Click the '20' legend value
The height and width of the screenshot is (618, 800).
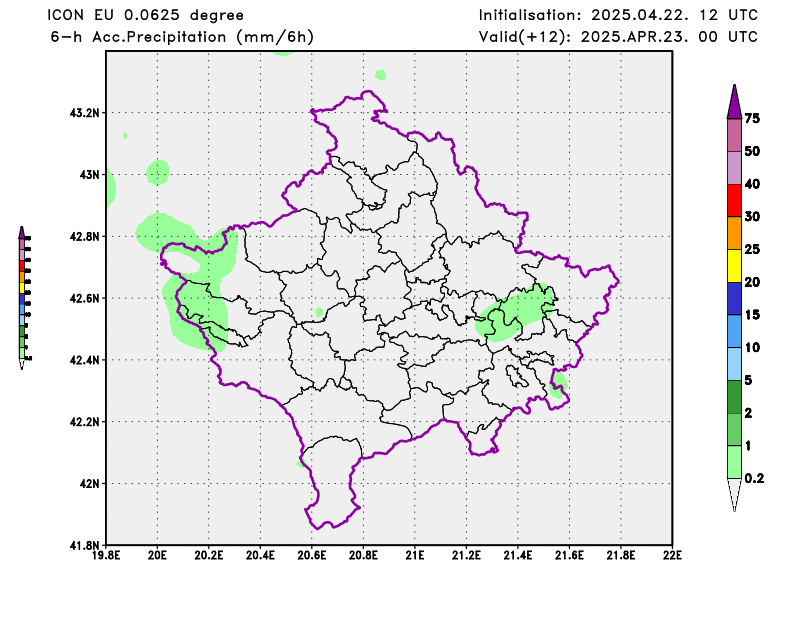tap(752, 282)
